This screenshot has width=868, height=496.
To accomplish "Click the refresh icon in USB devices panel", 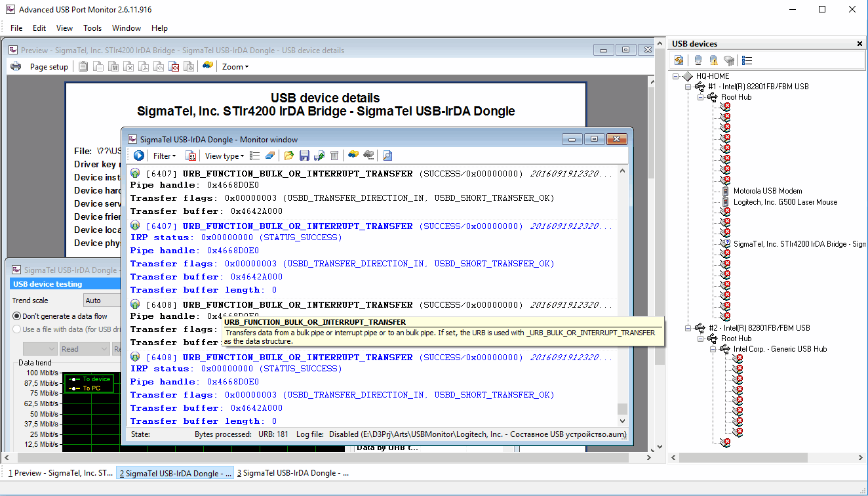I will click(x=679, y=60).
